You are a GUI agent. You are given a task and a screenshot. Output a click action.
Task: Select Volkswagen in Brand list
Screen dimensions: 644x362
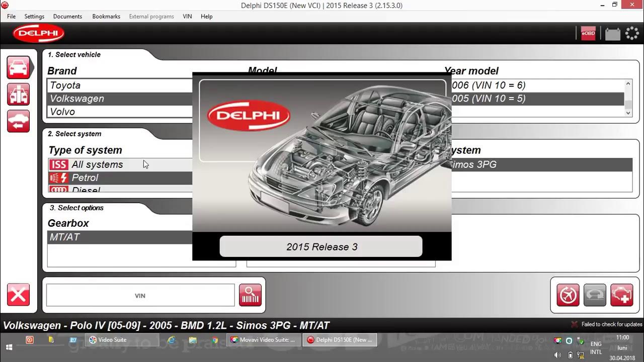tap(120, 99)
